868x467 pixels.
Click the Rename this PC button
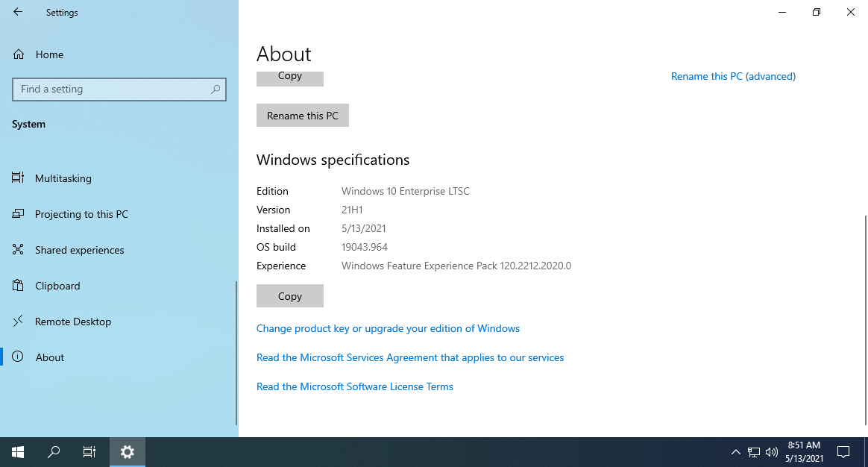[302, 115]
